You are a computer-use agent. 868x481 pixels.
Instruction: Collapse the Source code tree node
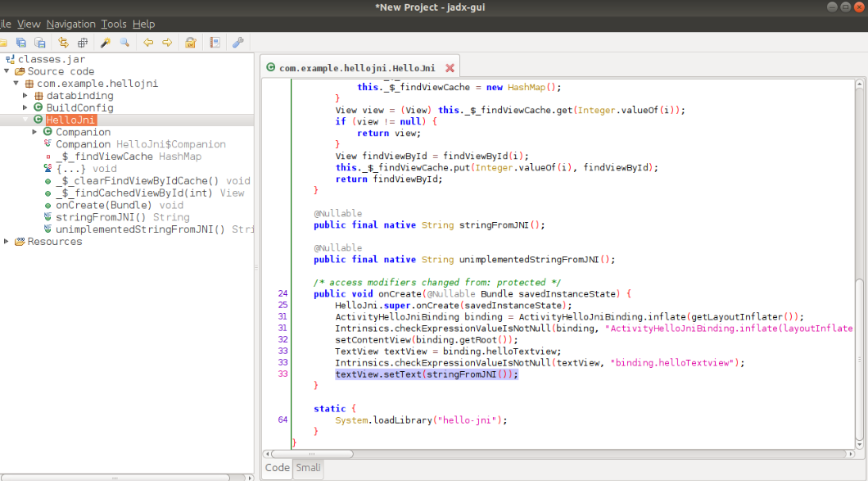(7, 70)
